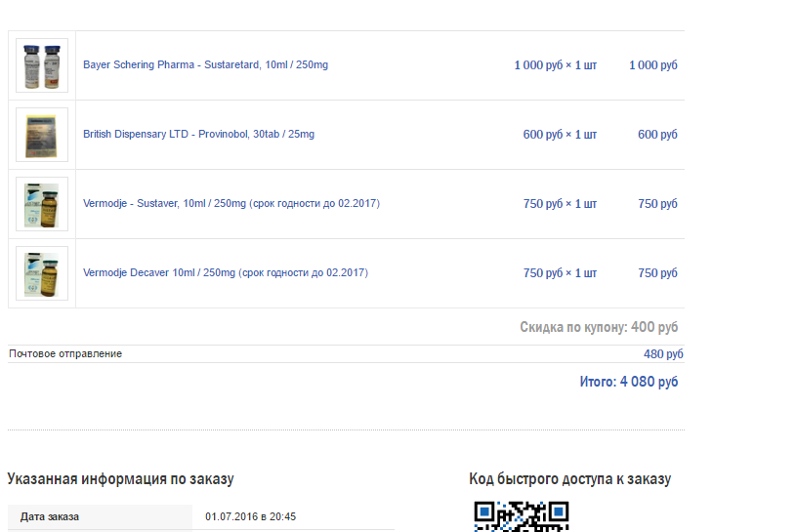Click the Почтовое отправление shipping label

tap(65, 353)
